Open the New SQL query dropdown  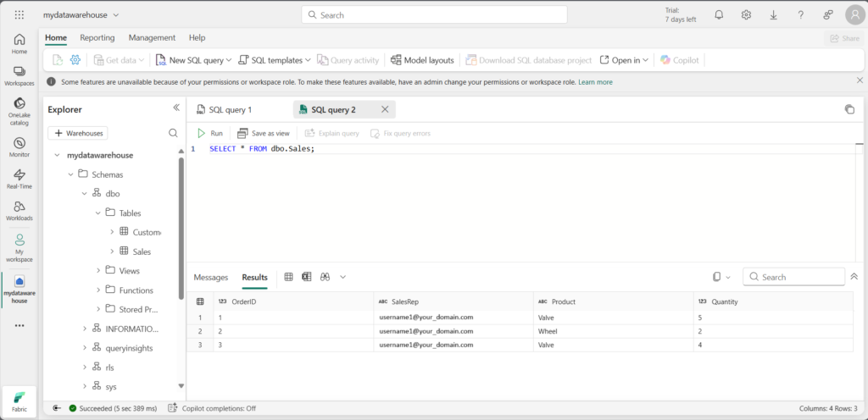pyautogui.click(x=230, y=60)
